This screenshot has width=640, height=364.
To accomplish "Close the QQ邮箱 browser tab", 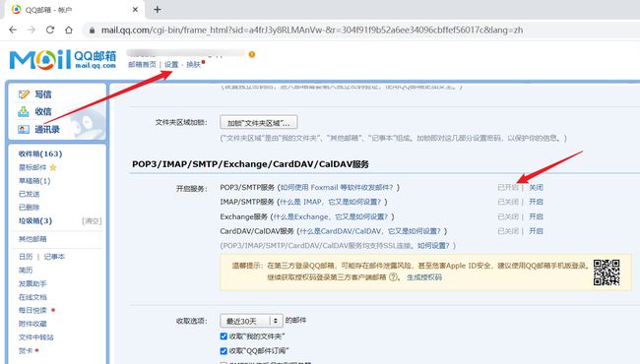I will pyautogui.click(x=135, y=10).
